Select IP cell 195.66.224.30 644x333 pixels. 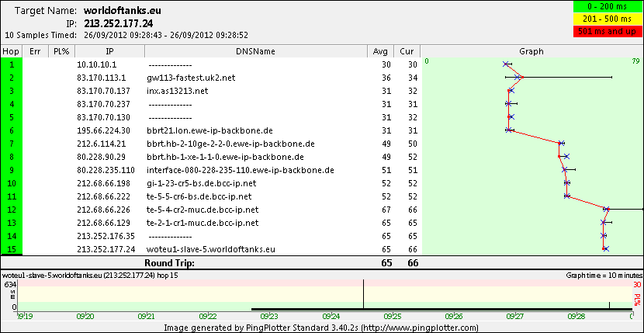point(103,130)
